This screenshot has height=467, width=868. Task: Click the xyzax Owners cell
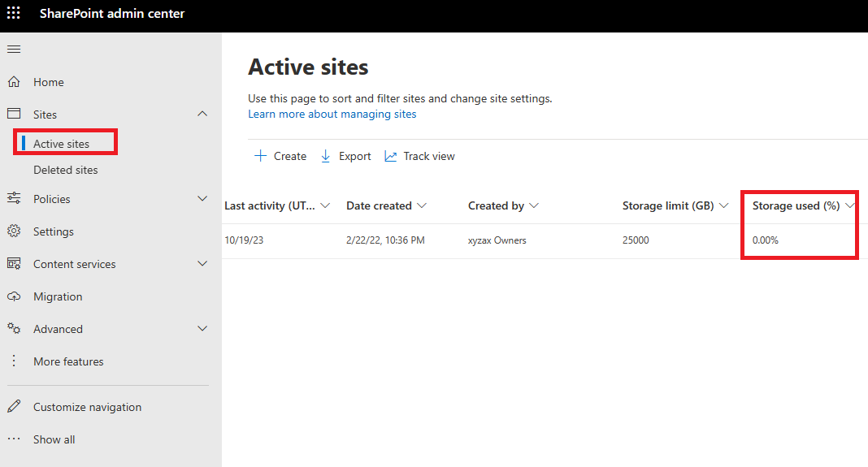tap(497, 240)
